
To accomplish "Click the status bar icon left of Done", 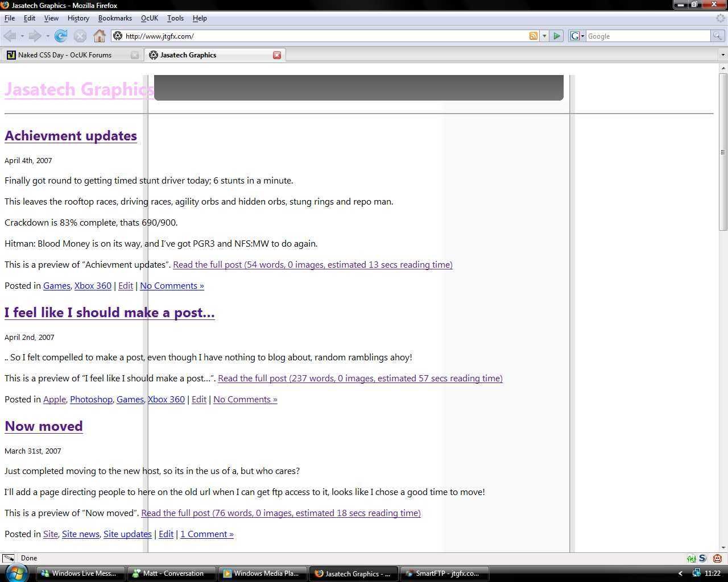I will (x=8, y=558).
